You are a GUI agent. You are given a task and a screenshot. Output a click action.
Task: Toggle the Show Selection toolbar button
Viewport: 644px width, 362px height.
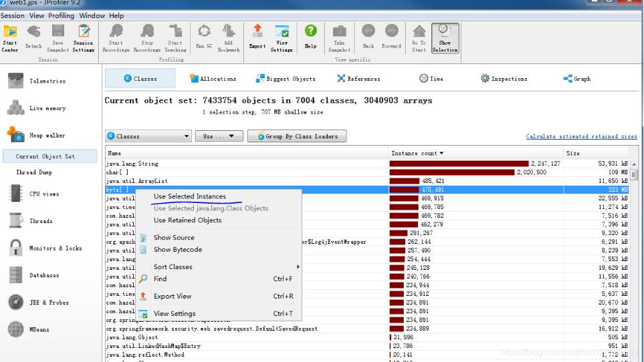pos(445,38)
